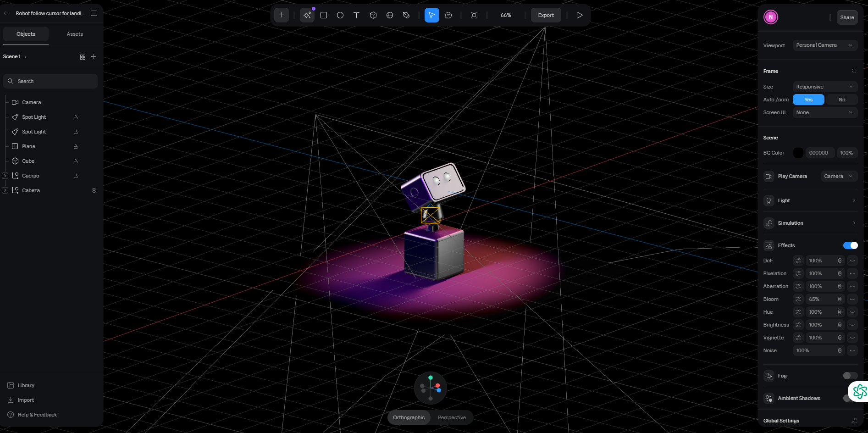Expand the Cuerpo group
The width and height of the screenshot is (868, 433).
tap(5, 176)
